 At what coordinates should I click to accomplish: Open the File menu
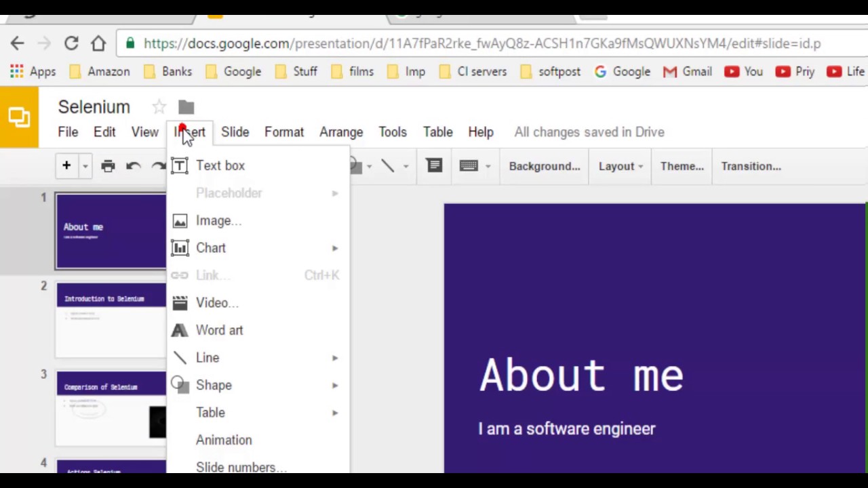[x=68, y=132]
